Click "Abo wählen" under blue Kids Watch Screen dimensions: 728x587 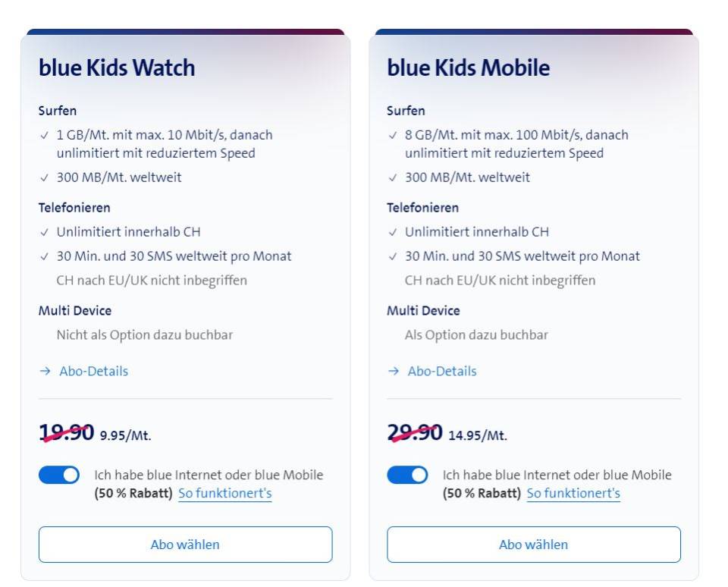pyautogui.click(x=185, y=544)
